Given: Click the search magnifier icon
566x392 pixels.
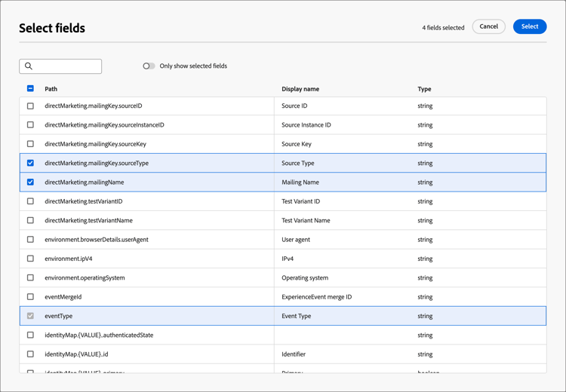Looking at the screenshot, I should pyautogui.click(x=29, y=66).
